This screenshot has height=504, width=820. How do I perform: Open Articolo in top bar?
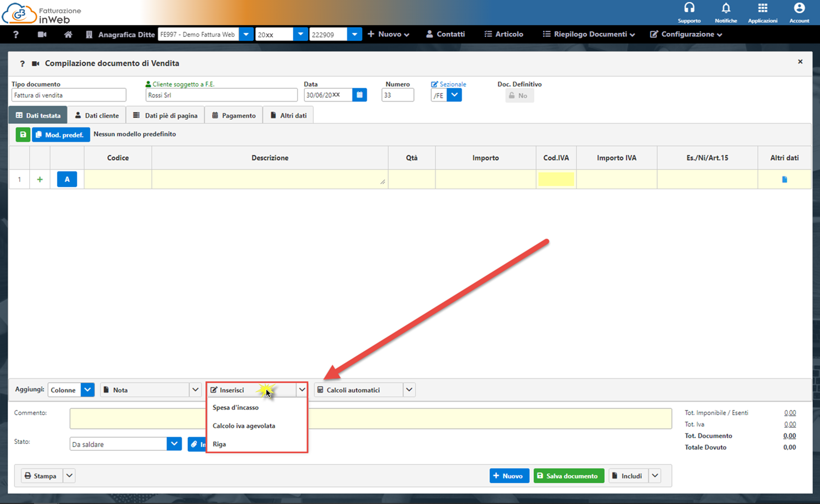pos(504,35)
